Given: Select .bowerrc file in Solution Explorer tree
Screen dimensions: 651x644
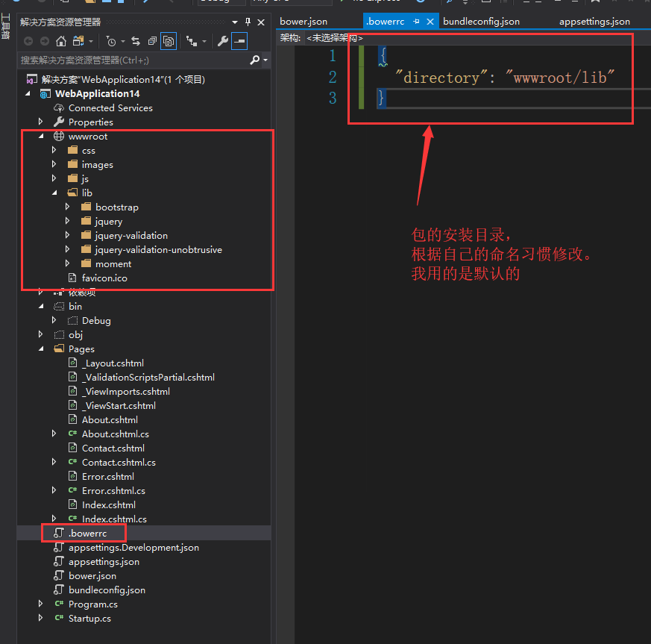Looking at the screenshot, I should click(87, 534).
